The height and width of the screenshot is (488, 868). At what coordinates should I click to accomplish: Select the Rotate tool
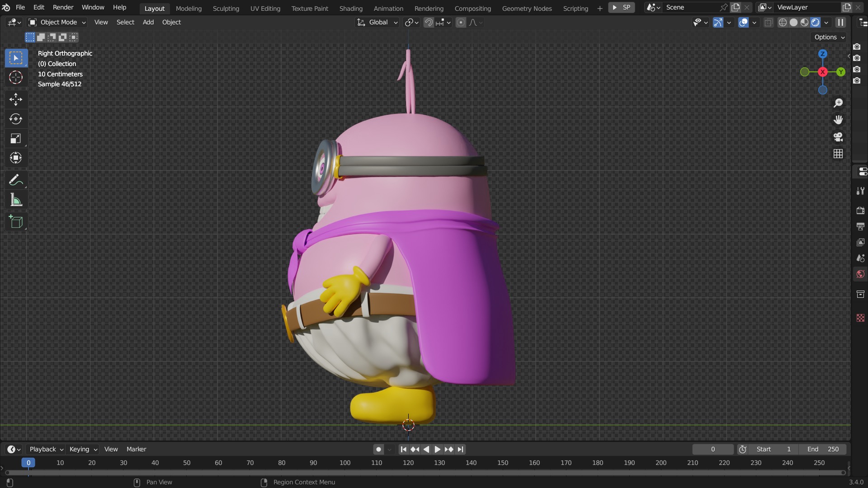point(16,119)
